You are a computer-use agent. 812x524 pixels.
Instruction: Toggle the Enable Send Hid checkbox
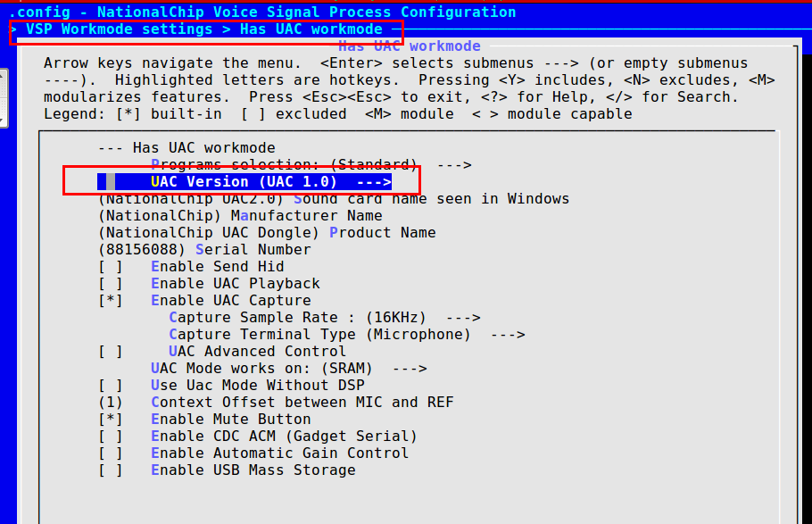point(111,266)
